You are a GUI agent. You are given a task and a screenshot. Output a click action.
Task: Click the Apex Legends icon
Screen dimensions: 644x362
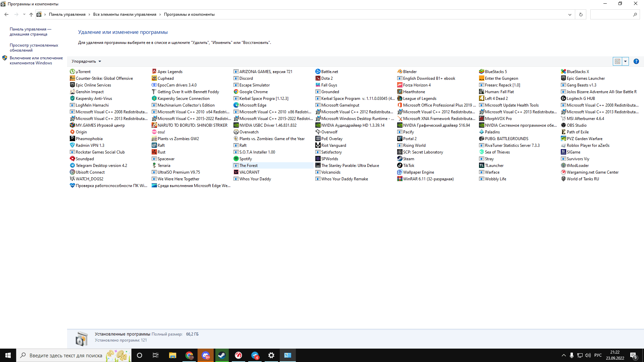[x=154, y=71]
